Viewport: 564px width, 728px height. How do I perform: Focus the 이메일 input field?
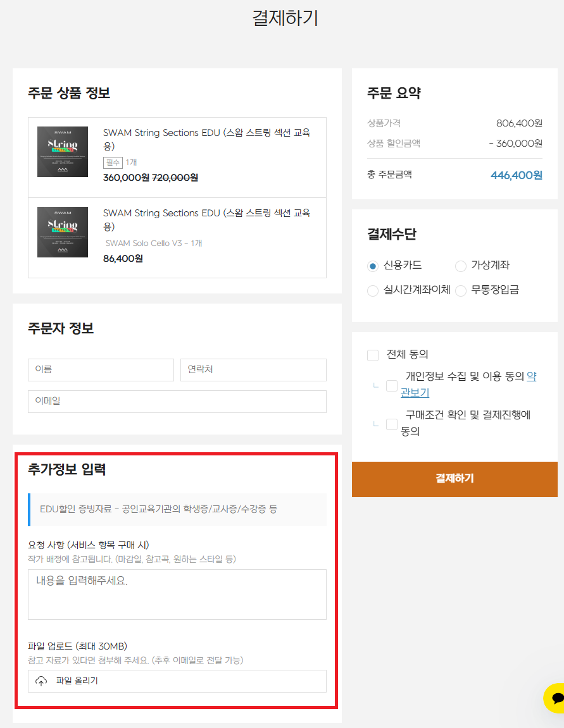[x=177, y=401]
